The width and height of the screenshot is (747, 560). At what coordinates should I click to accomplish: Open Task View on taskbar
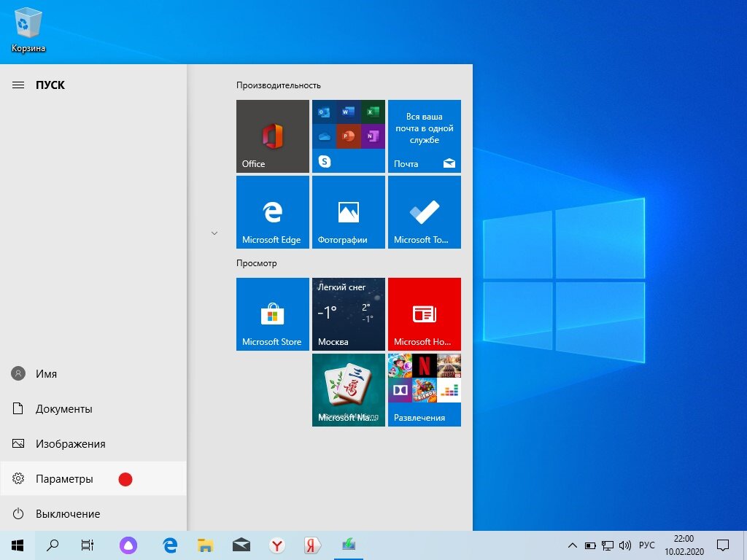click(88, 545)
